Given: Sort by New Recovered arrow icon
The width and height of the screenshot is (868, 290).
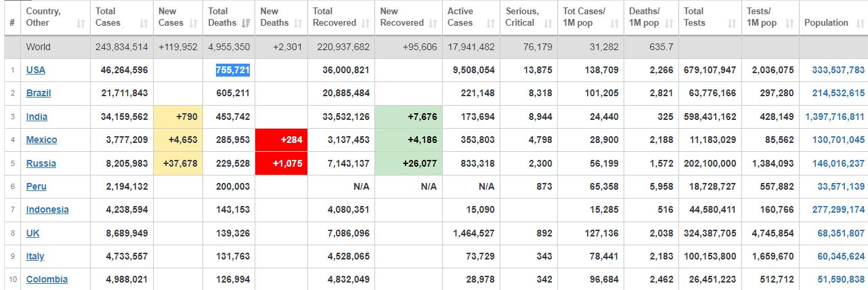Looking at the screenshot, I should [x=433, y=23].
